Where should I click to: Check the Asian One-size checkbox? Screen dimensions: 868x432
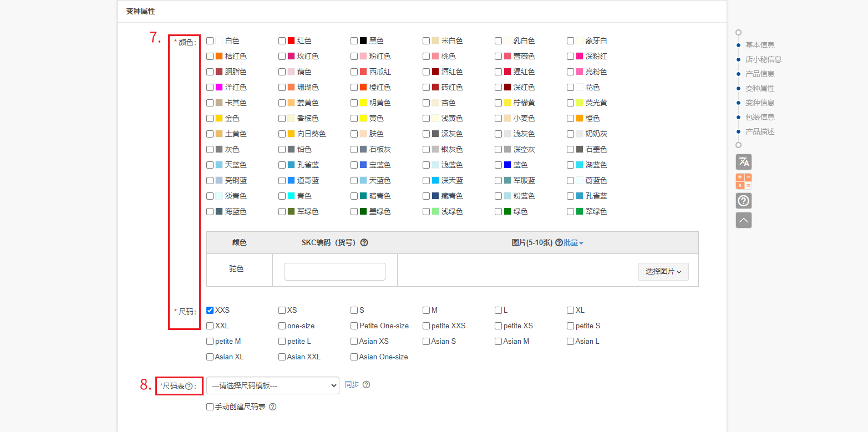[x=354, y=357]
